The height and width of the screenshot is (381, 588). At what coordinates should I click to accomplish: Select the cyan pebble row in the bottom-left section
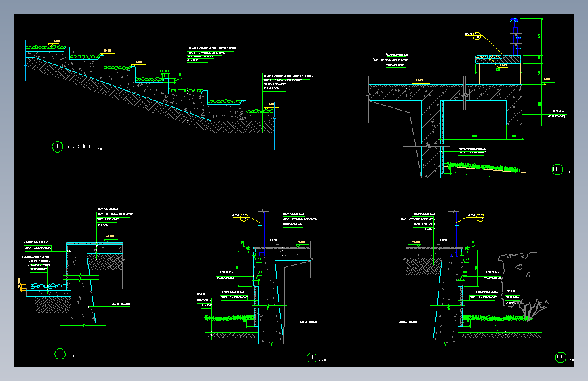(49, 286)
